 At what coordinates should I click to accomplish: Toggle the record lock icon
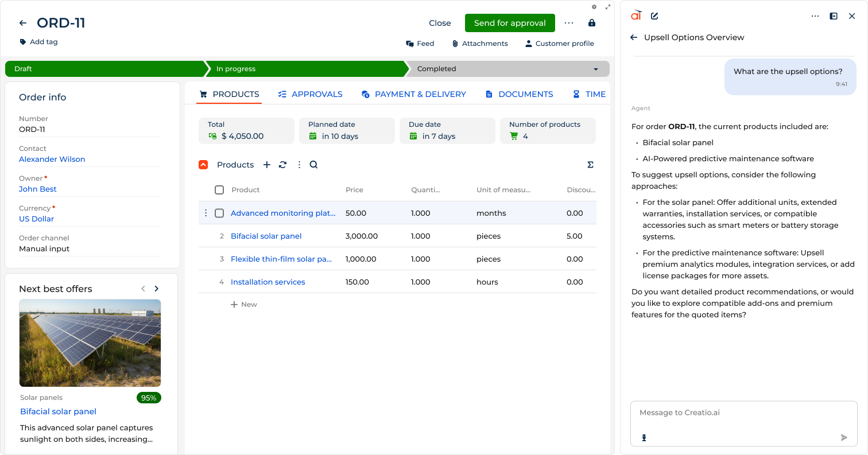click(x=592, y=23)
